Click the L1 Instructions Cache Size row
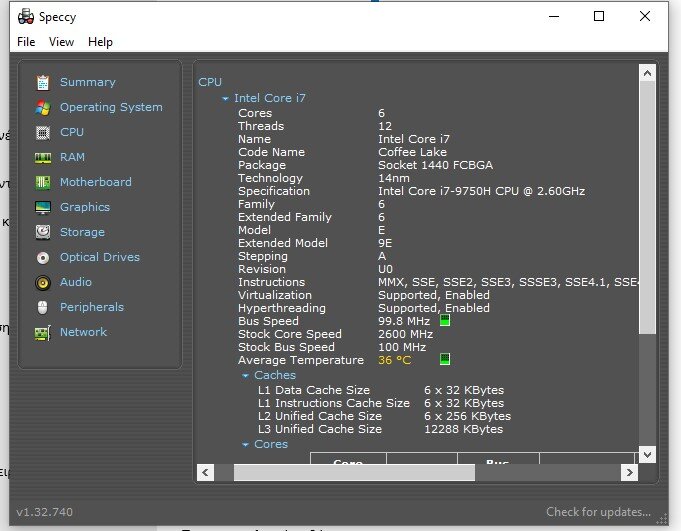Viewport: 681px width, 531px height. coord(381,403)
